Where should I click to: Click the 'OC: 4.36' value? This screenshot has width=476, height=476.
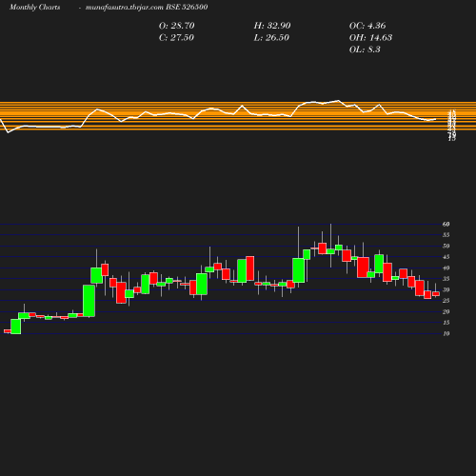367,26
